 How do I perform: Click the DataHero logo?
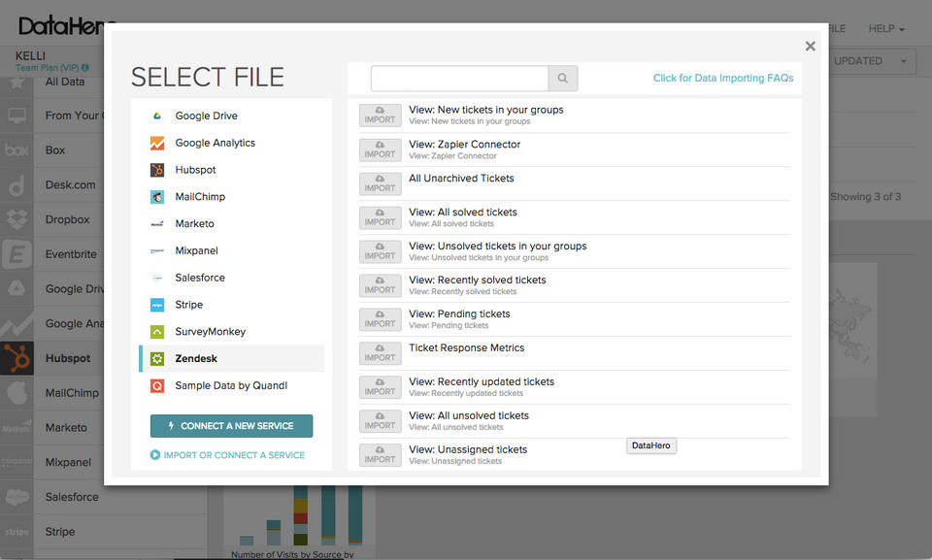(x=60, y=26)
